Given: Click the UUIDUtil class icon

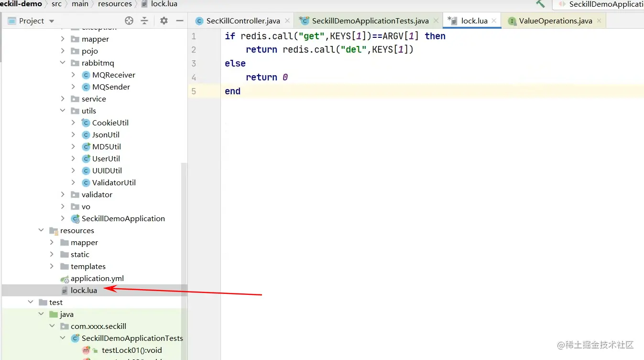Looking at the screenshot, I should pyautogui.click(x=86, y=170).
